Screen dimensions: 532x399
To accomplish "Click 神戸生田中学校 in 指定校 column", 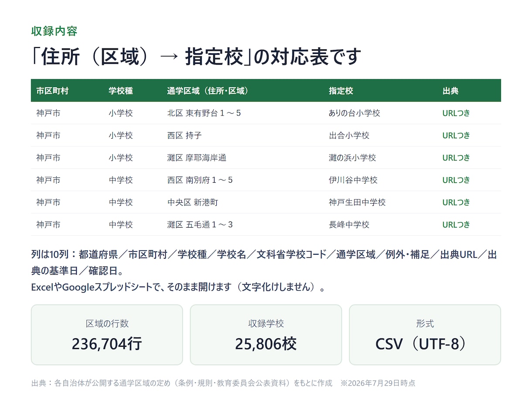I will pyautogui.click(x=357, y=202).
